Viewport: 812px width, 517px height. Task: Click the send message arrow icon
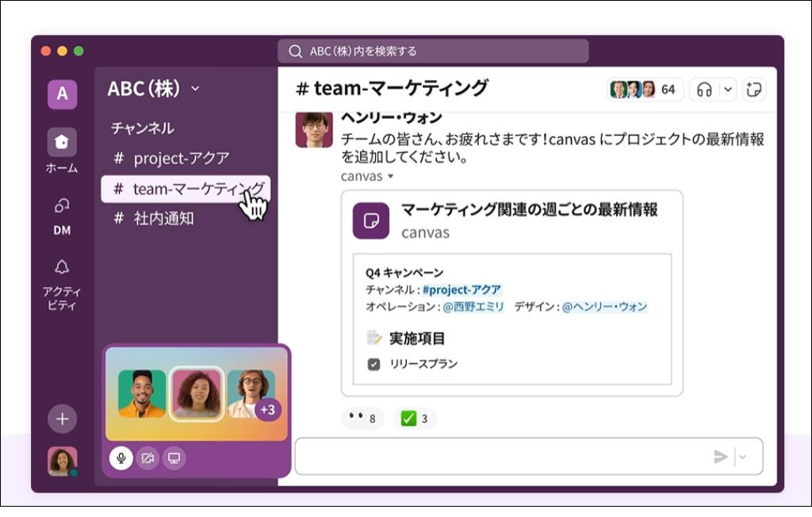[x=720, y=457]
